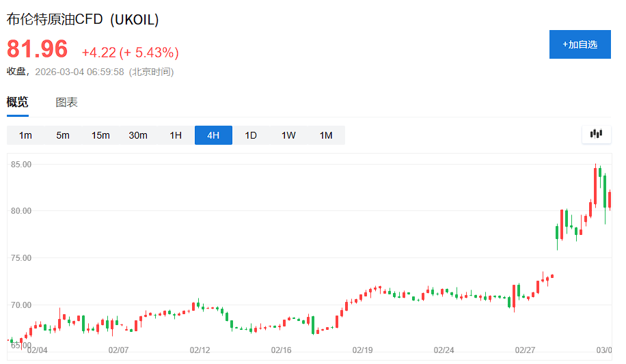Screen dimensions: 626x364
Task: Add Brent crude to watchlist with +加自选
Action: 580,44
